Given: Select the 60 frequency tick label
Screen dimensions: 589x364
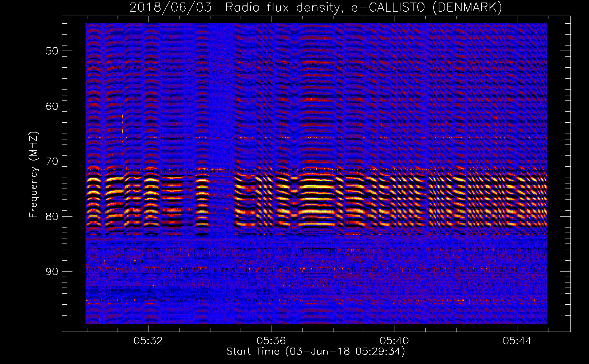Looking at the screenshot, I should [52, 106].
